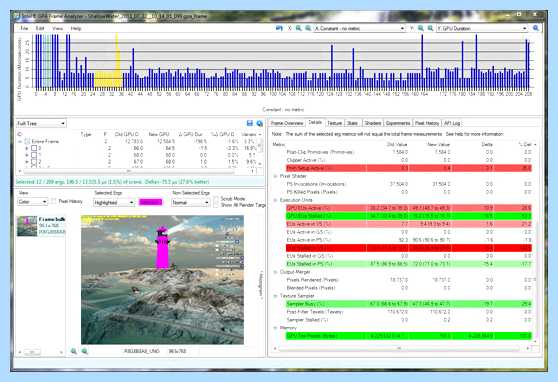The image size is (558, 382).
Task: Click the Old Value column header
Action: tap(397, 145)
